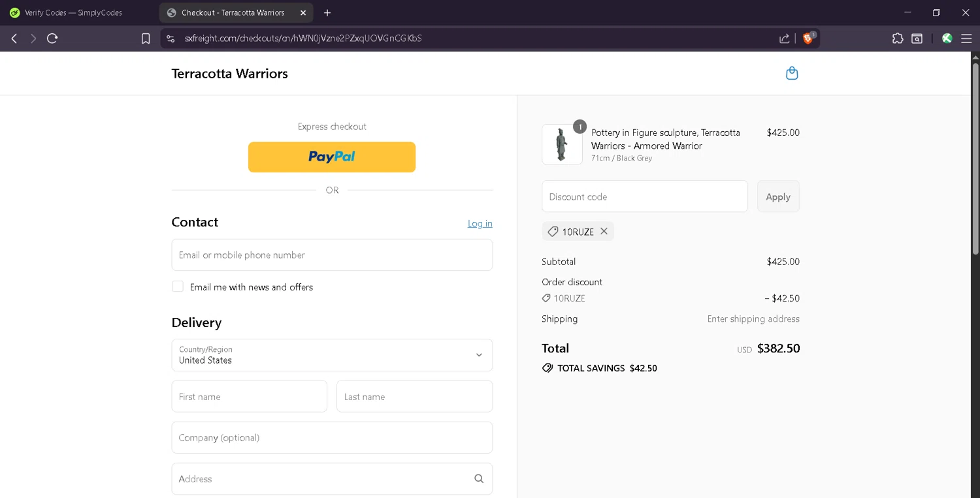Open the green extension icon in toolbar

947,39
